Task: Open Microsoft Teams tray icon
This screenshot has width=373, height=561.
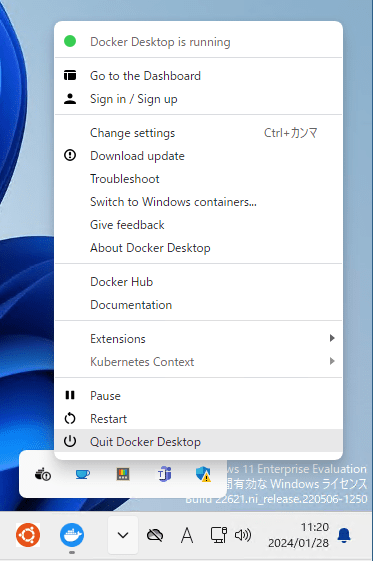Action: tap(165, 474)
